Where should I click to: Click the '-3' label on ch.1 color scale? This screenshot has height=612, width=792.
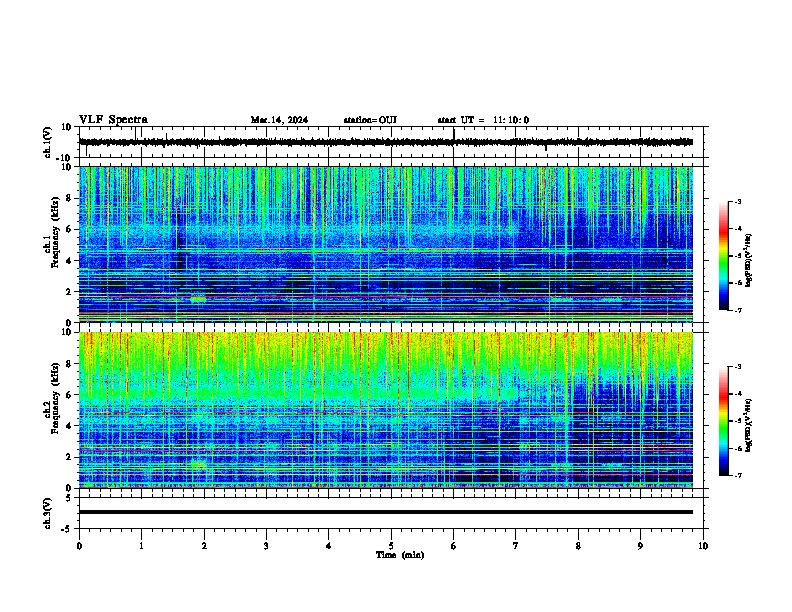737,201
